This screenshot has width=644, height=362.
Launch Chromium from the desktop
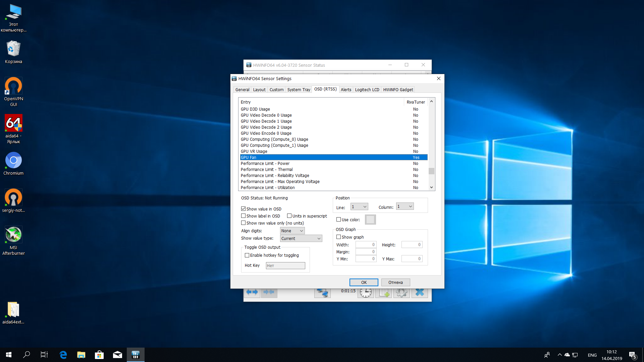tap(13, 164)
